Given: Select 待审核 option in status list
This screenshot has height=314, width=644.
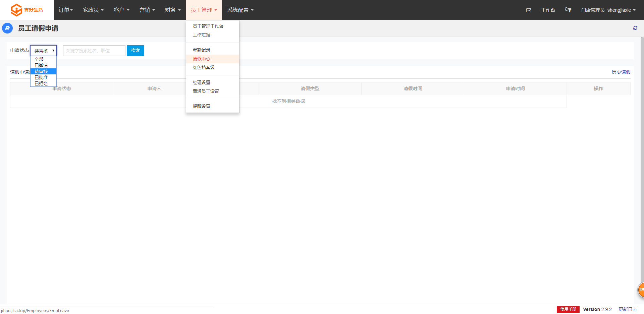Looking at the screenshot, I should point(44,71).
